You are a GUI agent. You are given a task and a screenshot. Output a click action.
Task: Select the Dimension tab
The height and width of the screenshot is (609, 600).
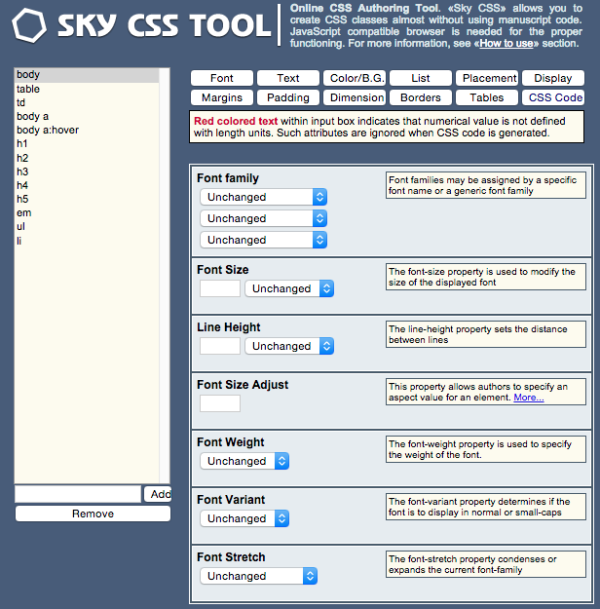pyautogui.click(x=355, y=97)
